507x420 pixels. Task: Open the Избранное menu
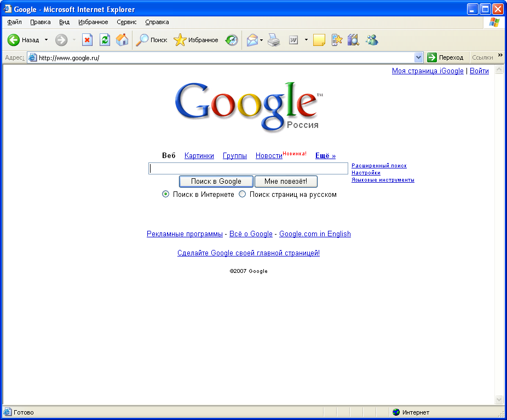click(x=93, y=22)
